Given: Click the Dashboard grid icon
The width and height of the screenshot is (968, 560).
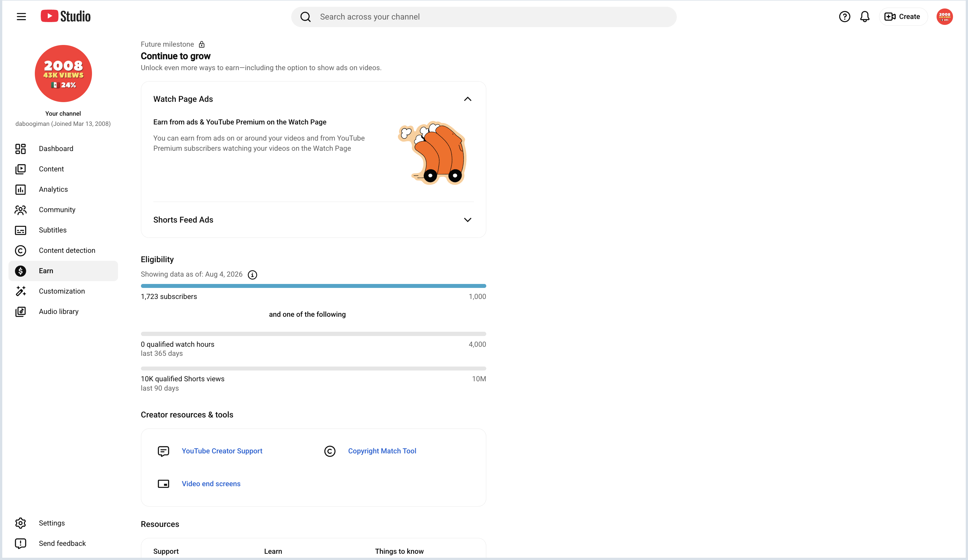Looking at the screenshot, I should pyautogui.click(x=20, y=148).
